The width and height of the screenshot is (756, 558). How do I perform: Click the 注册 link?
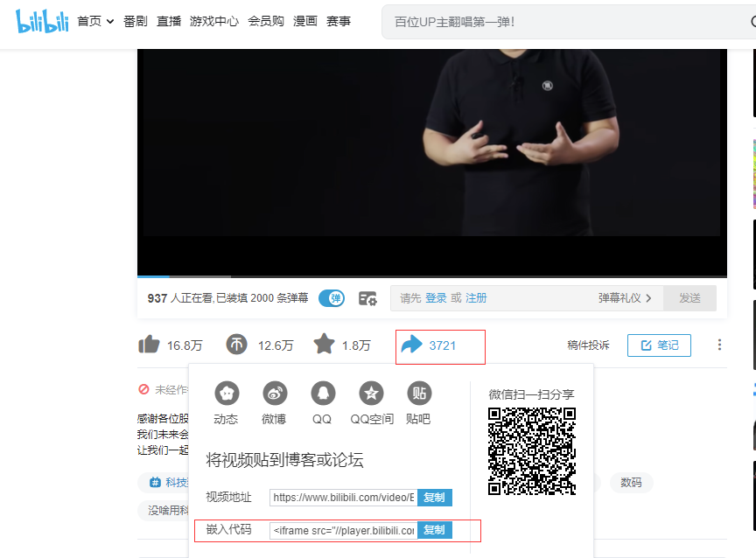pyautogui.click(x=476, y=298)
